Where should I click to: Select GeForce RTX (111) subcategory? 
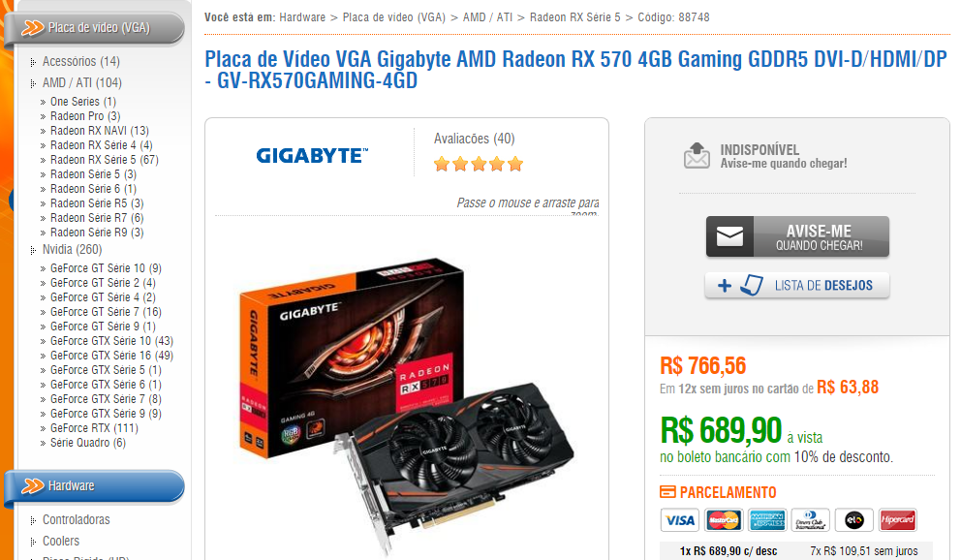94,428
